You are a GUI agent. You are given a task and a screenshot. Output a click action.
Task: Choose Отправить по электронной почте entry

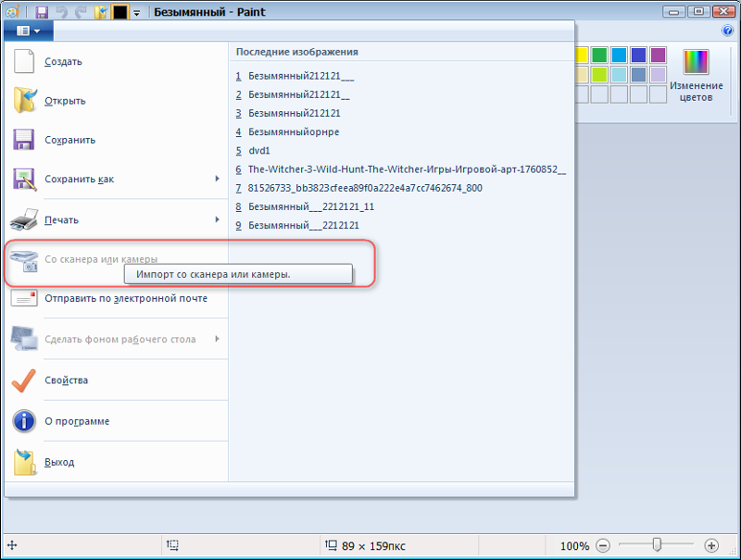[117, 298]
